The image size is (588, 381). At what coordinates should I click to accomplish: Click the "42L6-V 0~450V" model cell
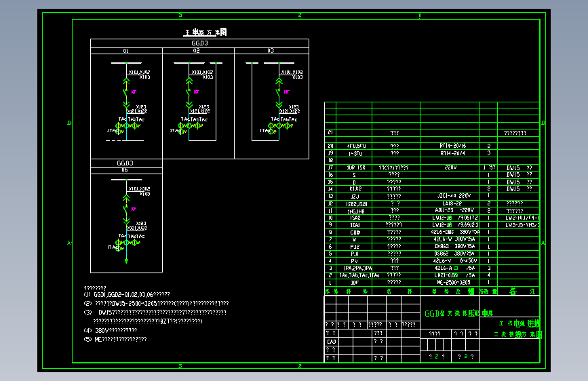(455, 260)
